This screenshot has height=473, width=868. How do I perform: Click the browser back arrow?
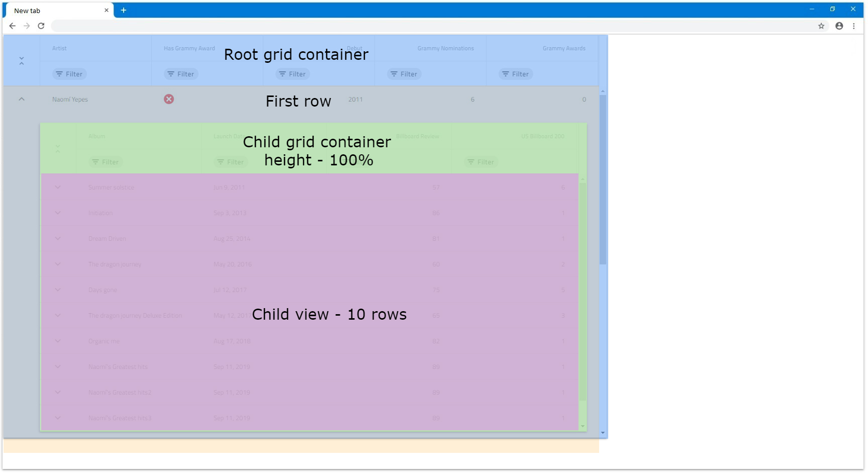(x=13, y=26)
